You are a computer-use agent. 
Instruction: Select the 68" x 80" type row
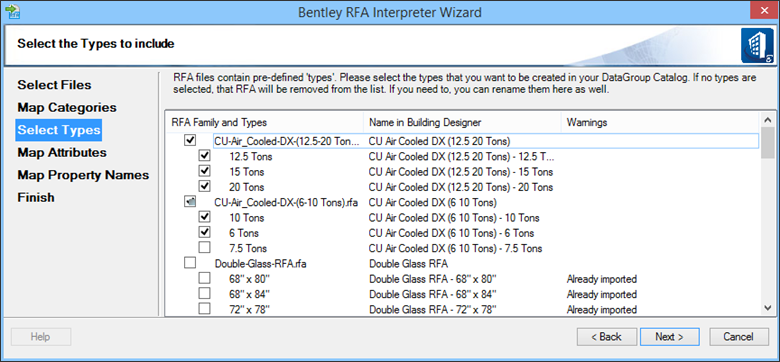pos(462,278)
